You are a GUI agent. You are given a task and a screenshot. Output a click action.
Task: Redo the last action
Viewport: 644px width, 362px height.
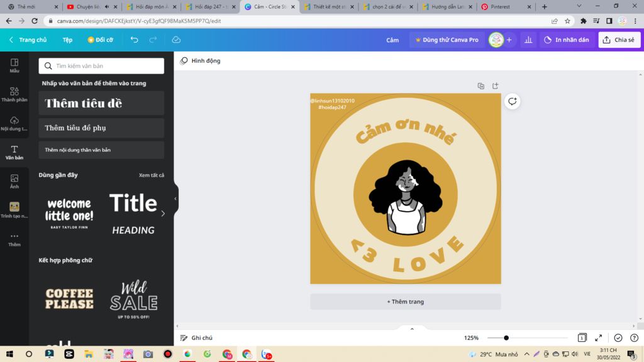point(153,40)
